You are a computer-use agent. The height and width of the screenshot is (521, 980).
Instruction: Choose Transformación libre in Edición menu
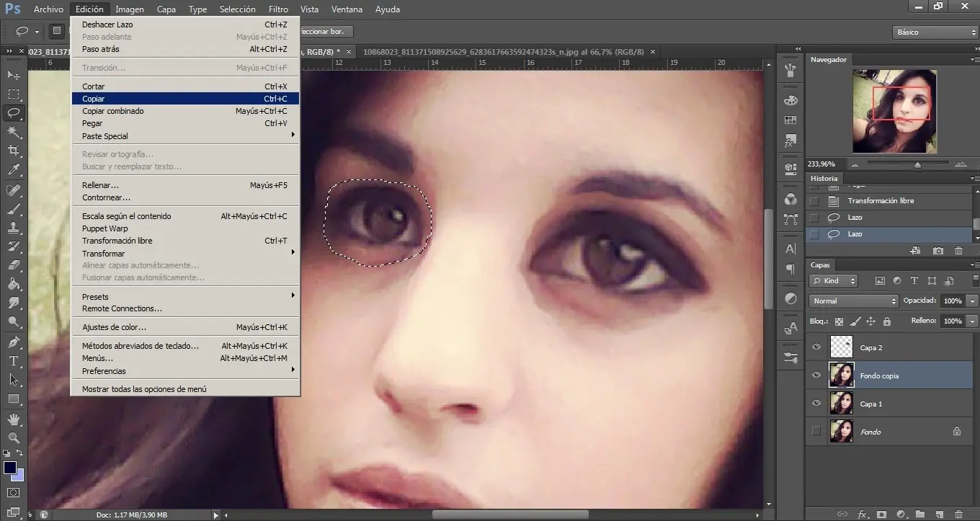tap(185, 241)
